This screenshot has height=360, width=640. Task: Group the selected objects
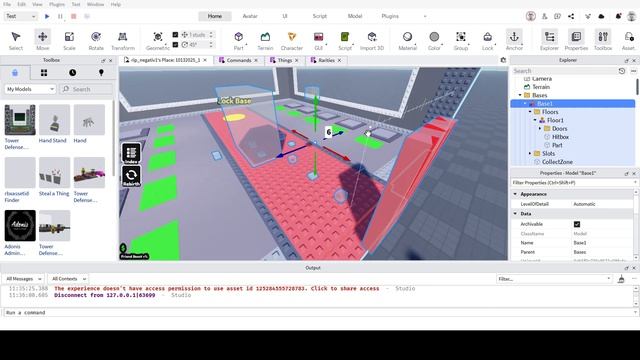click(x=461, y=40)
